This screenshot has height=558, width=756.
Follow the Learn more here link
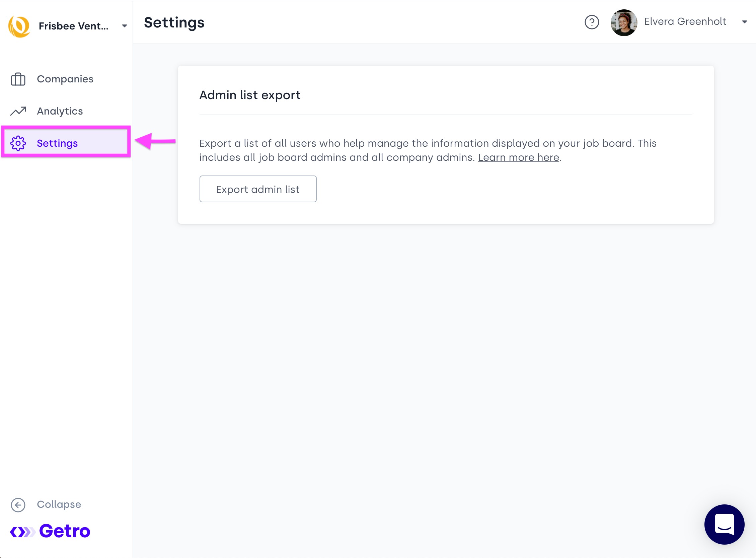coord(518,157)
